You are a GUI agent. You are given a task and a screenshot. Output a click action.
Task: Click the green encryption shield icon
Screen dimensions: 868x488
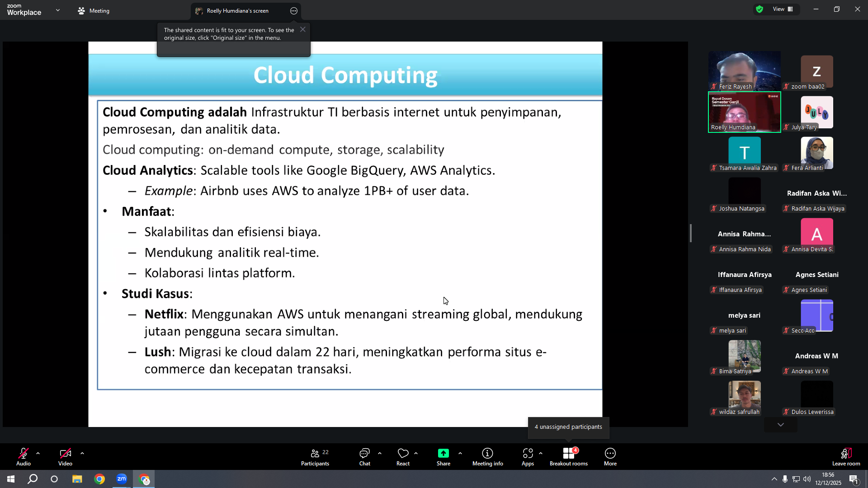(759, 9)
